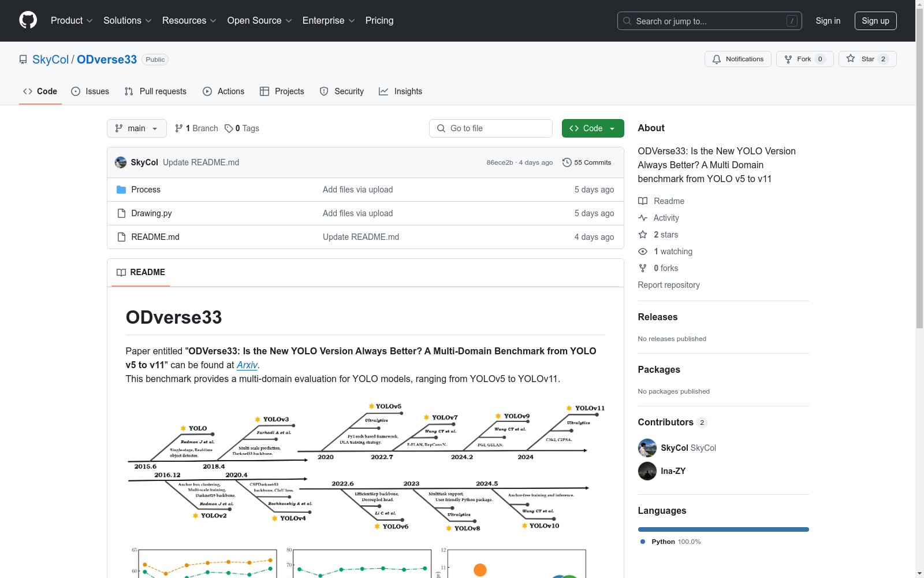Open the Contributors section heading
Screen dimensions: 924x578
[673, 422]
